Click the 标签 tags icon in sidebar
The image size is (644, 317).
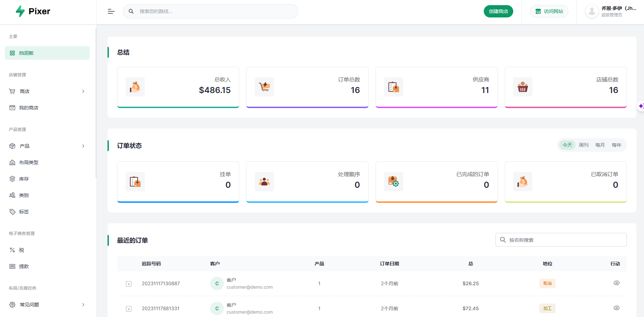[12, 211]
